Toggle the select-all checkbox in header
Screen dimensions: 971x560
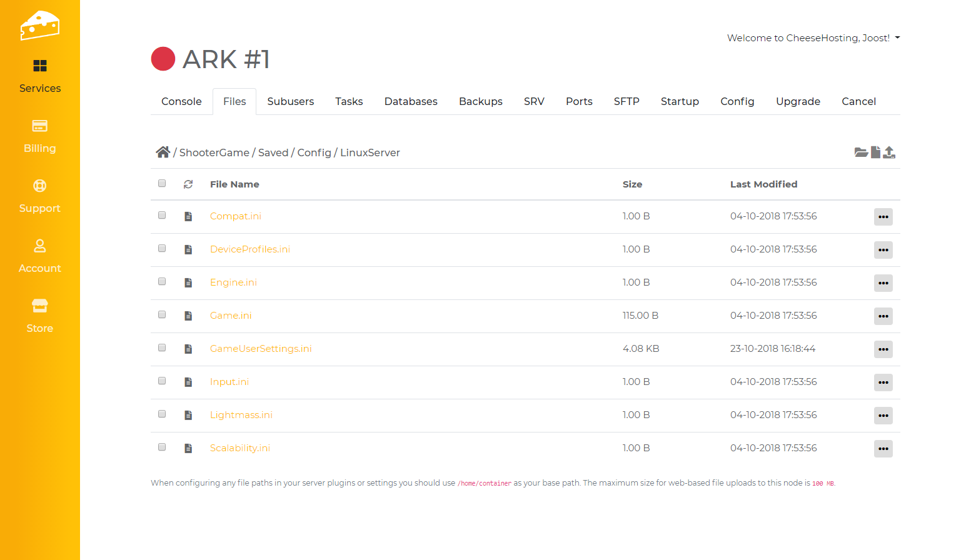pyautogui.click(x=162, y=183)
